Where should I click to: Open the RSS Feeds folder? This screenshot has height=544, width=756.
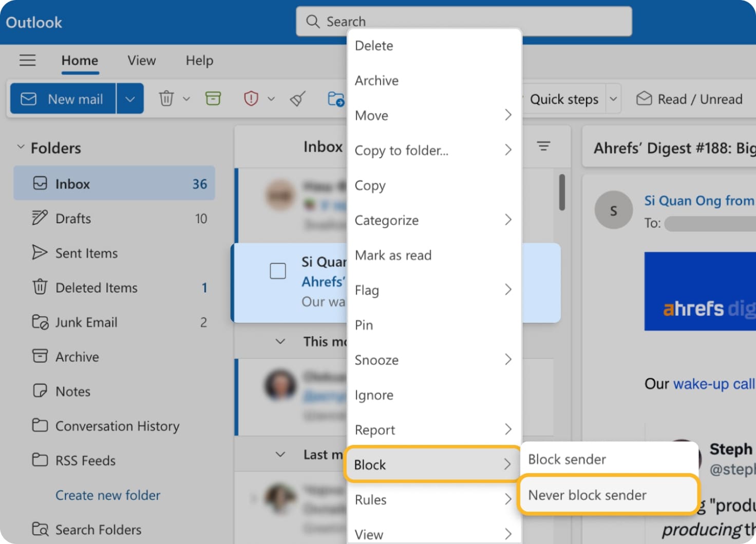114,460
